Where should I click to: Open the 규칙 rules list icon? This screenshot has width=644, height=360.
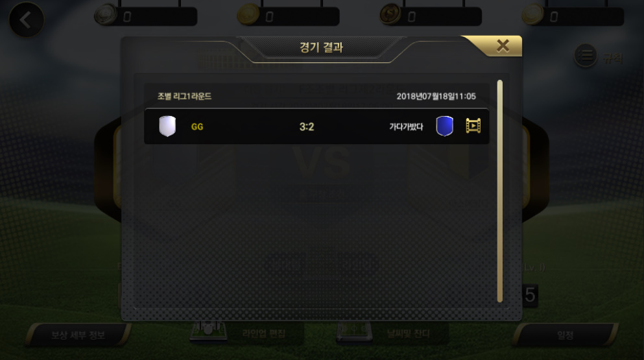[585, 56]
